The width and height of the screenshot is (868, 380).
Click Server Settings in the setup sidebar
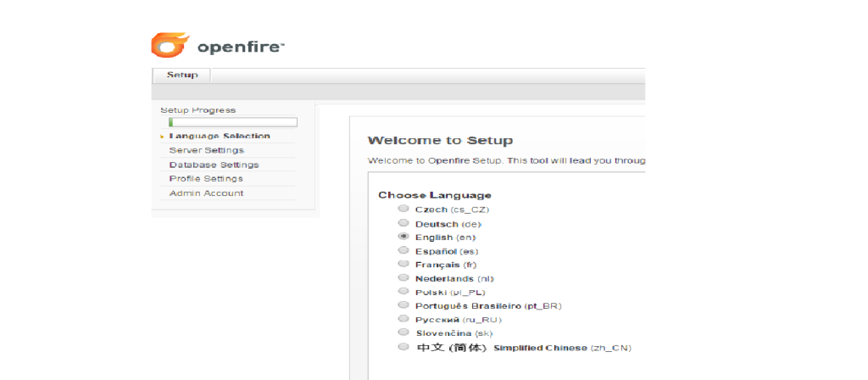[x=207, y=150]
